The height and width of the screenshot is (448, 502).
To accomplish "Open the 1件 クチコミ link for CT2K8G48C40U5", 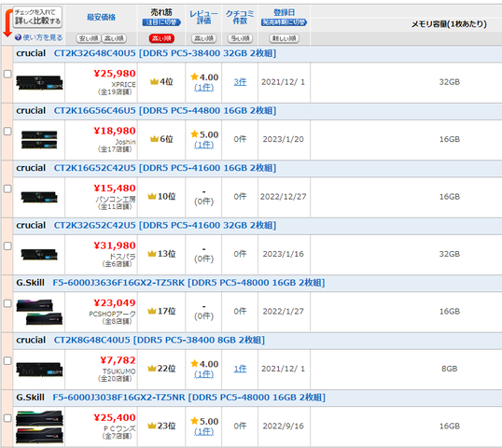I will click(x=240, y=369).
